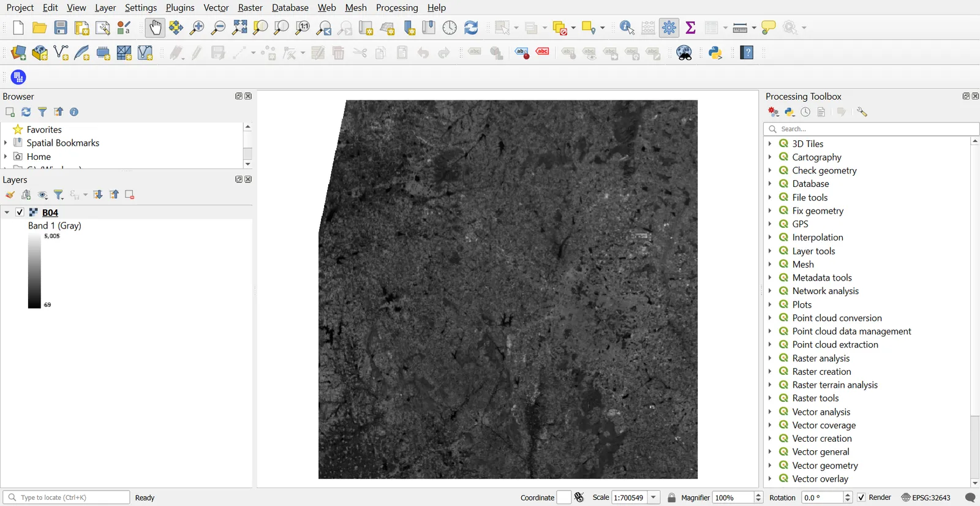Click the New GeoPackage Layer icon
The height and width of the screenshot is (506, 980).
(40, 53)
